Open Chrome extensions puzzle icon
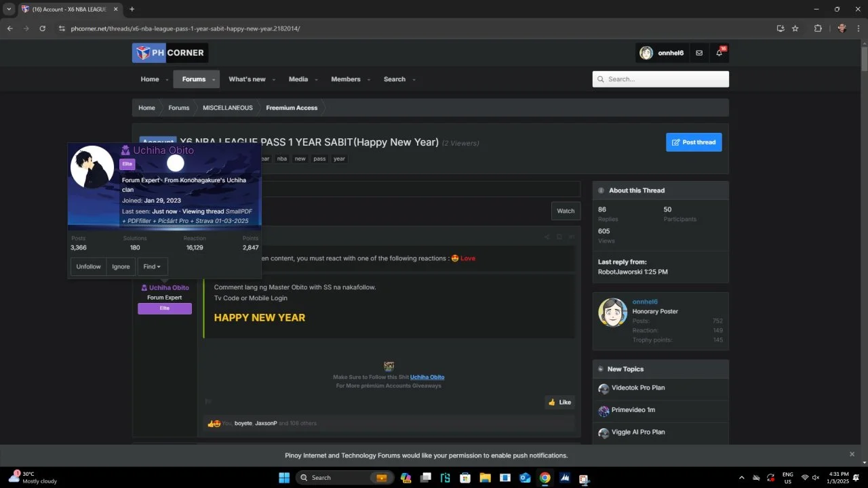 pyautogui.click(x=818, y=28)
